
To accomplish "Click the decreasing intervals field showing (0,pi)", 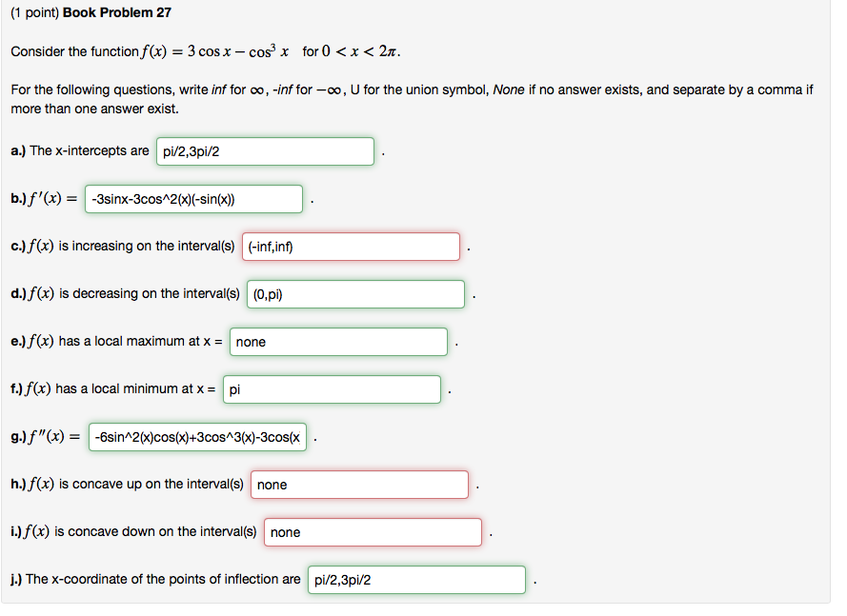I will (354, 293).
